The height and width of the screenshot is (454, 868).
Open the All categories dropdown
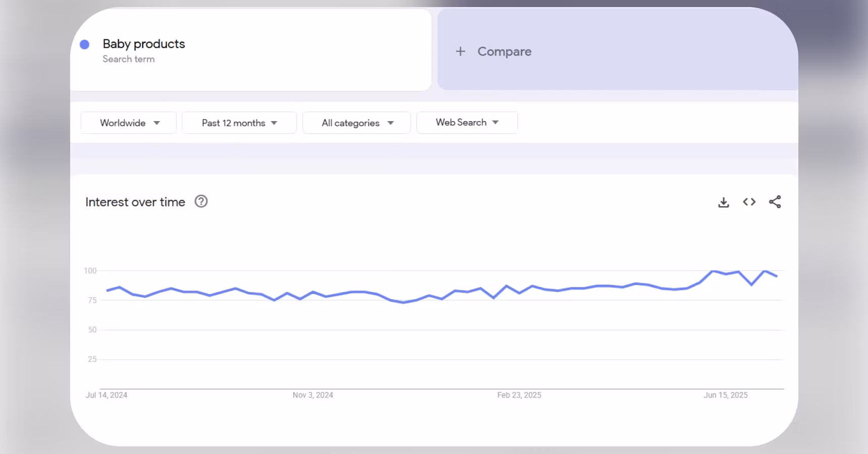[x=357, y=123]
